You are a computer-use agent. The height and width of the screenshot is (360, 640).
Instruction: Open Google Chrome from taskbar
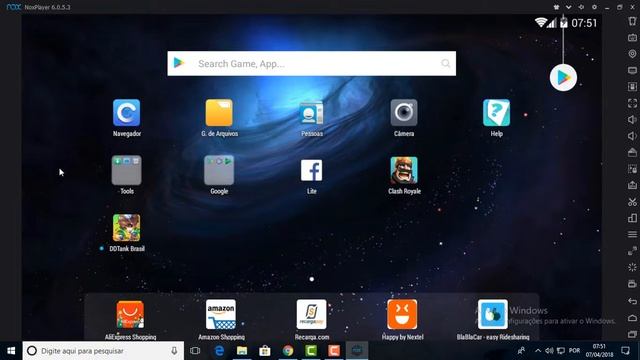tap(288, 351)
